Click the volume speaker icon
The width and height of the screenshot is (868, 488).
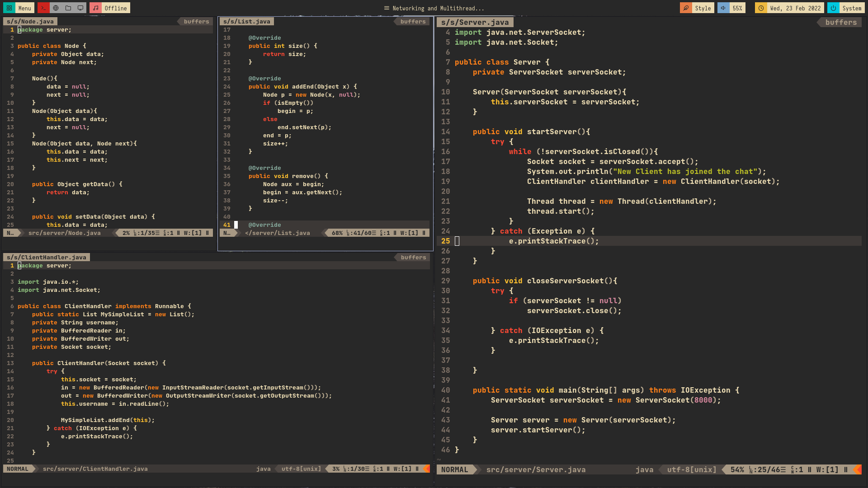723,8
